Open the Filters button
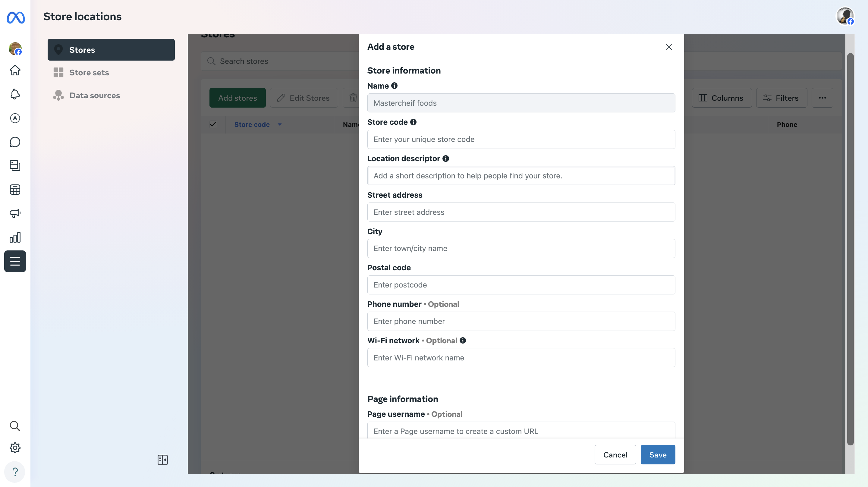The width and height of the screenshot is (868, 487). coord(782,98)
